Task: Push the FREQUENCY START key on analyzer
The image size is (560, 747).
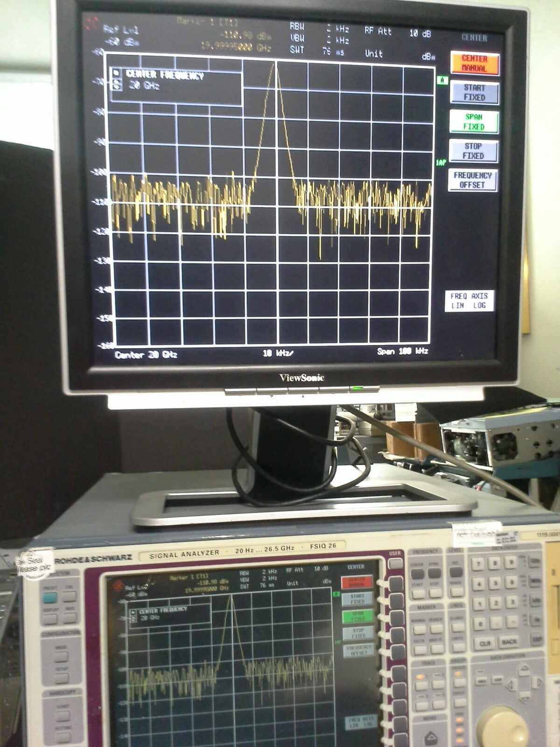Action: [x=419, y=594]
